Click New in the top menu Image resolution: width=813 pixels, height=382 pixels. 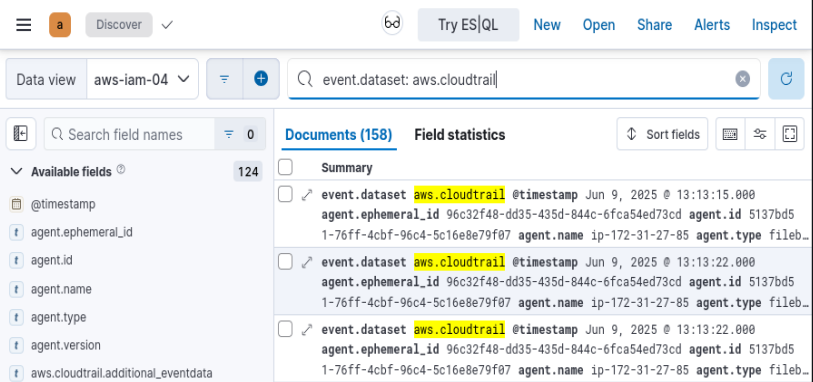[x=547, y=25]
